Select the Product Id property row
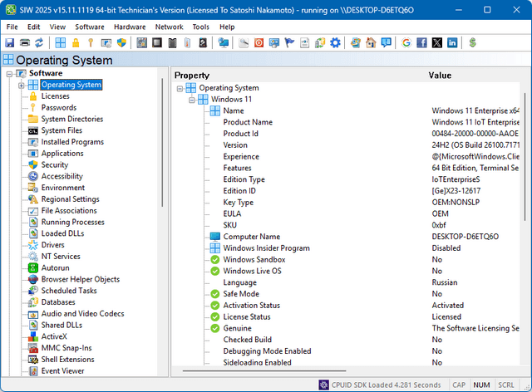Viewport: 532px width, 392px height. (x=240, y=134)
